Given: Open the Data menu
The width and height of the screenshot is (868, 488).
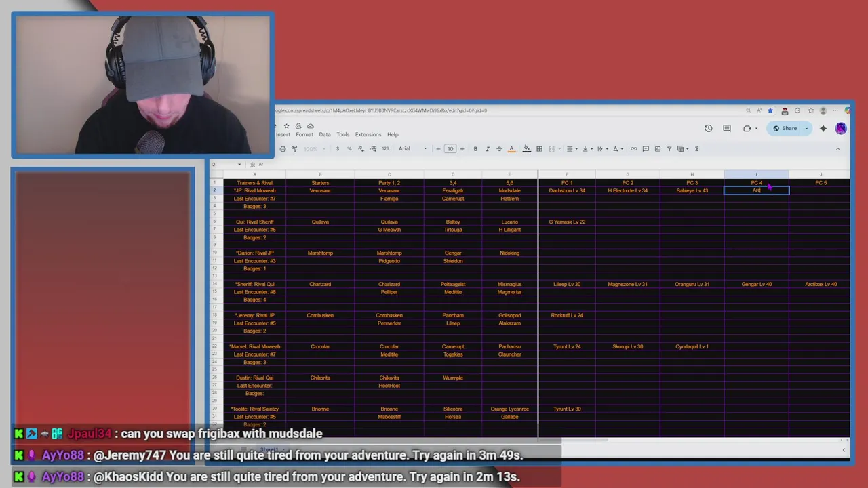Looking at the screenshot, I should (x=325, y=134).
